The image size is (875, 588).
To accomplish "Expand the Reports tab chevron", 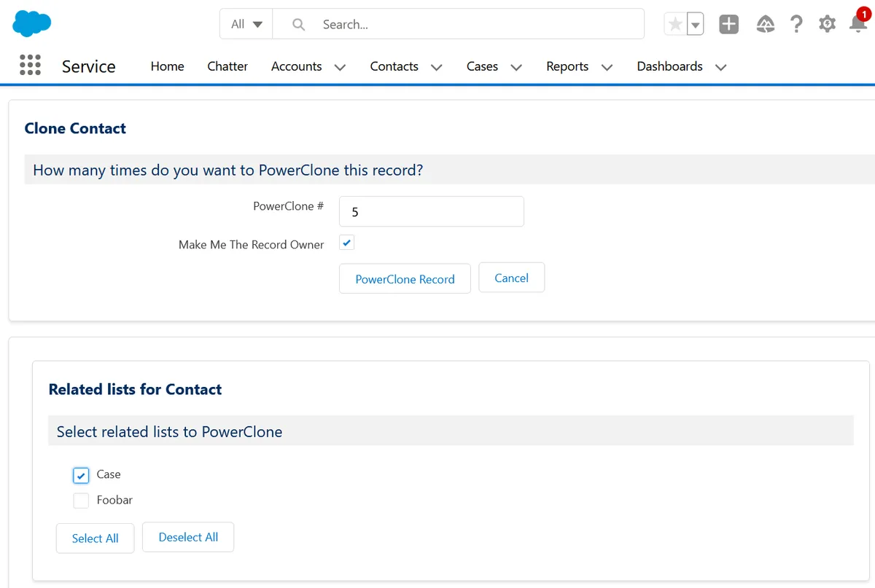I will (x=607, y=67).
